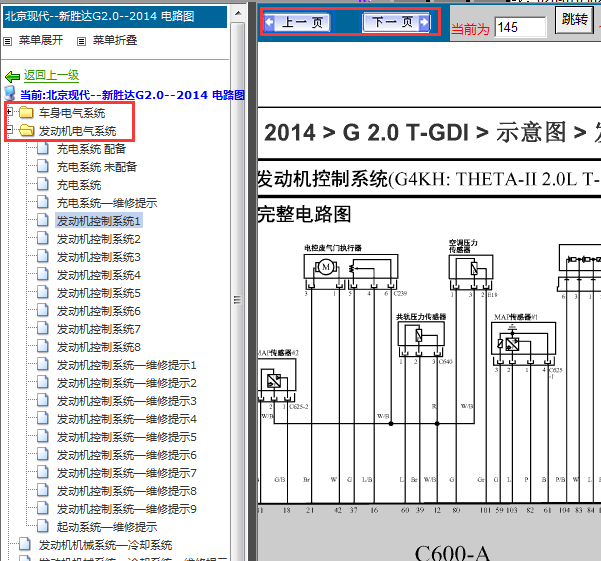This screenshot has width=601, height=561.
Task: Open 发动机控制系统—维修提示6
Action: tap(126, 455)
